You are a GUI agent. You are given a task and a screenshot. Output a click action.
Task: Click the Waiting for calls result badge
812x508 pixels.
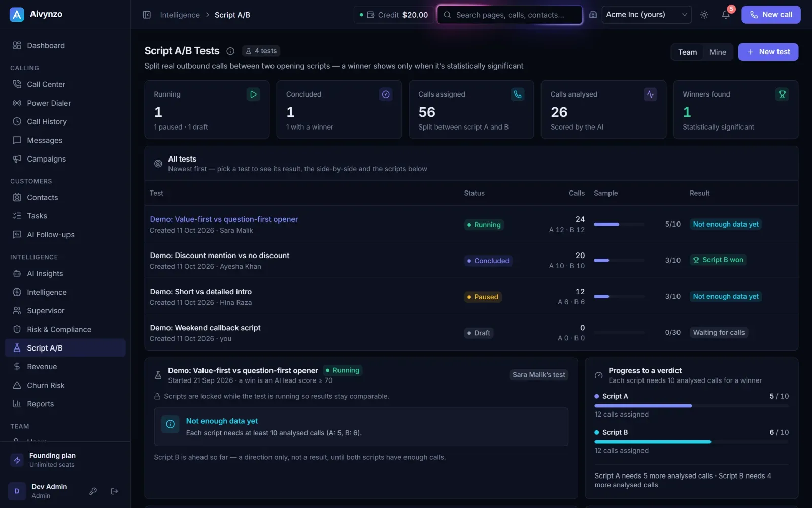(x=719, y=332)
